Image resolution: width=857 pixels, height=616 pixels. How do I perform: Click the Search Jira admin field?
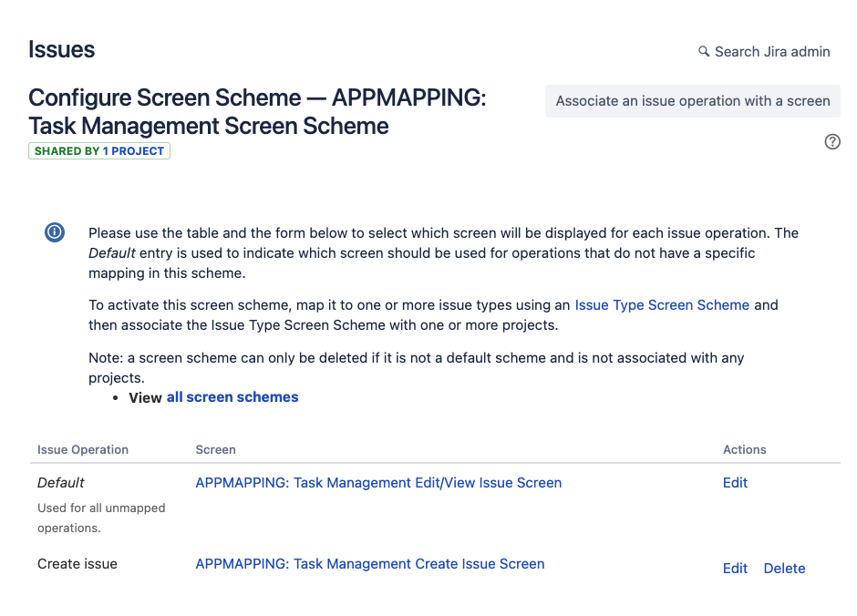(x=770, y=52)
